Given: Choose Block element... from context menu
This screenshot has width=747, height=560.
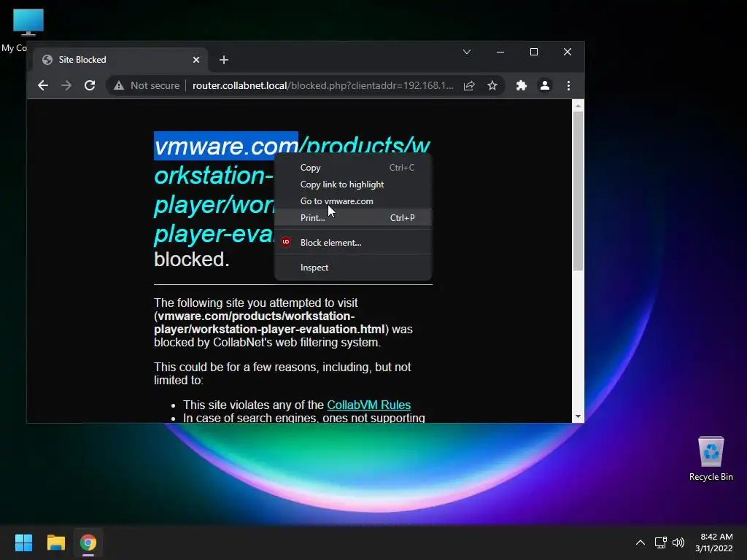Looking at the screenshot, I should pyautogui.click(x=353, y=242).
